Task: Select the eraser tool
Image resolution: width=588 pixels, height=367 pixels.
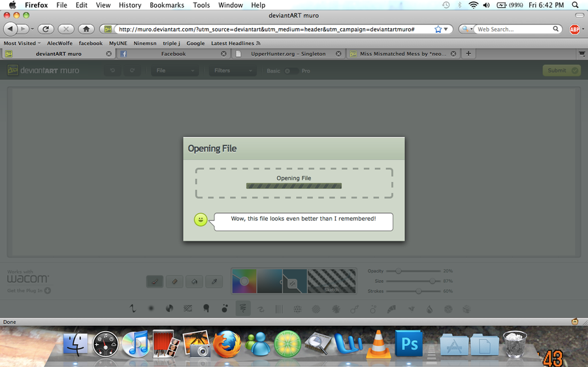Action: click(x=174, y=281)
